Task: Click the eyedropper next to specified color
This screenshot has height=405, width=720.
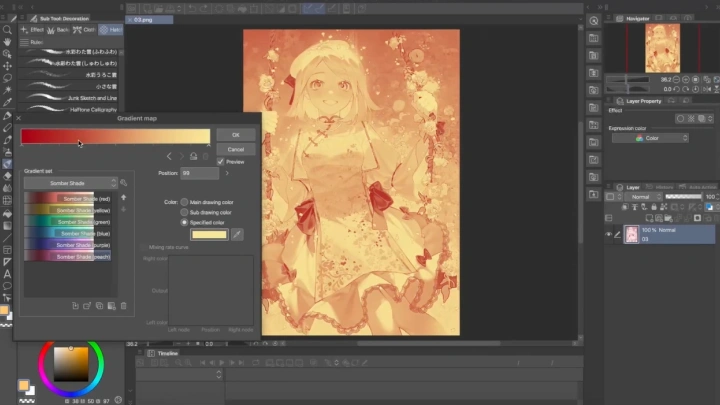Action: [x=237, y=234]
